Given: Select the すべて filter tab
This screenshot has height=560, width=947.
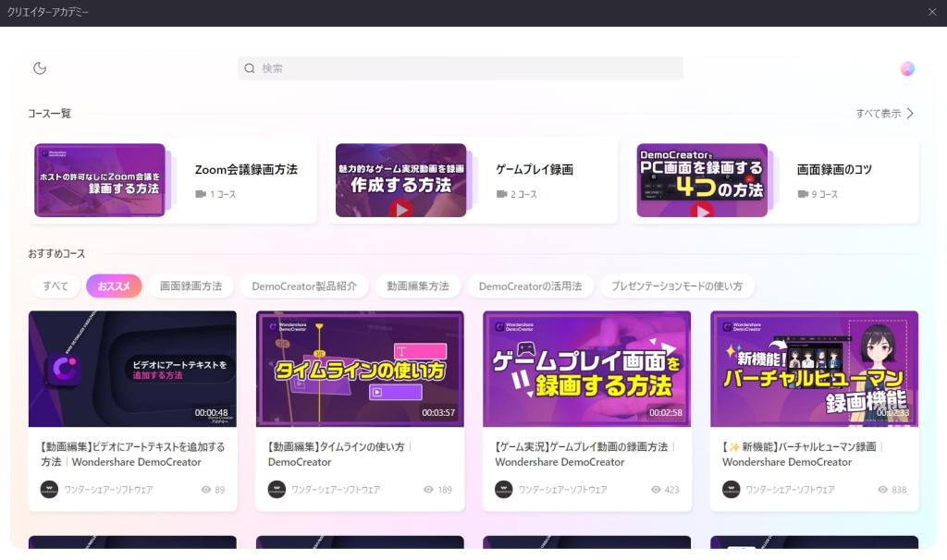Looking at the screenshot, I should point(55,286).
